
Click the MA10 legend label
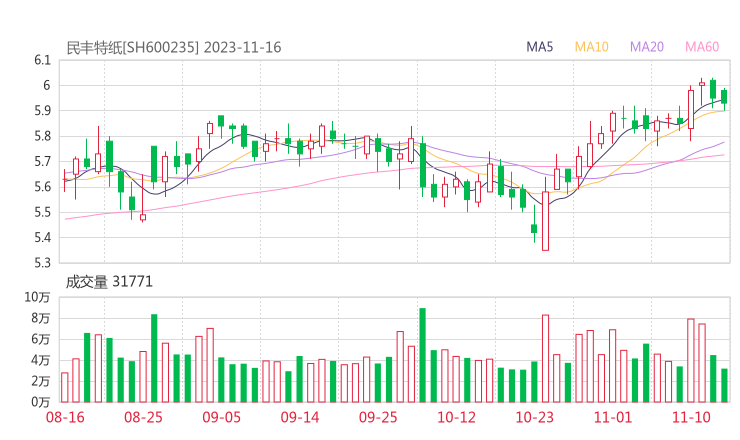tap(591, 47)
